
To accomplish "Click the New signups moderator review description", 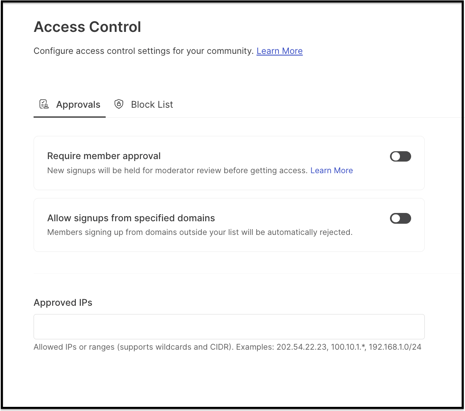I will pos(177,170).
